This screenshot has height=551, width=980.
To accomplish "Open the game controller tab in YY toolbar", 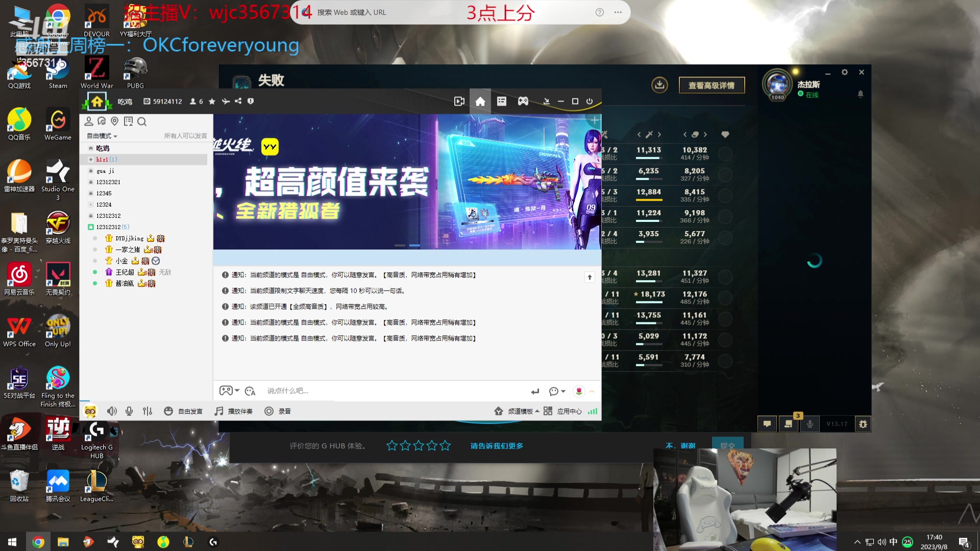I will (x=523, y=101).
